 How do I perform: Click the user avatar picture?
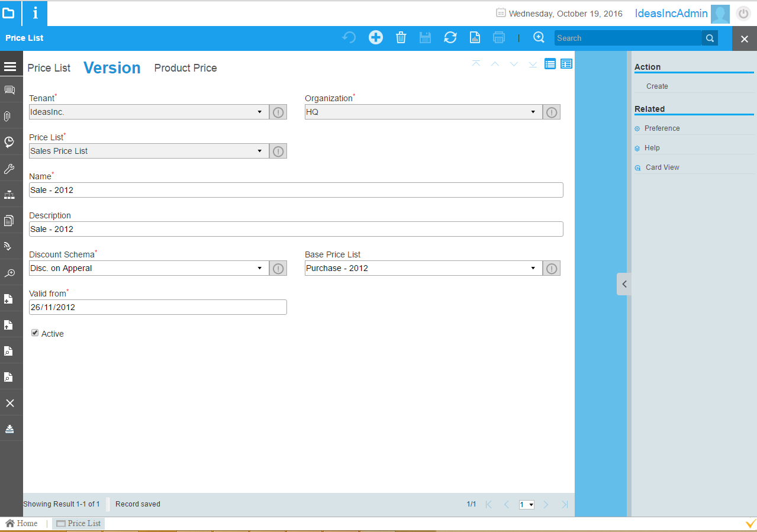(x=720, y=14)
